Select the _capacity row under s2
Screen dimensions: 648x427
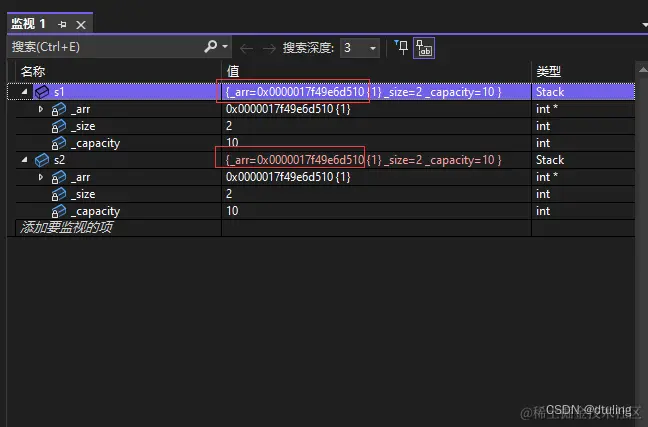[x=325, y=211]
